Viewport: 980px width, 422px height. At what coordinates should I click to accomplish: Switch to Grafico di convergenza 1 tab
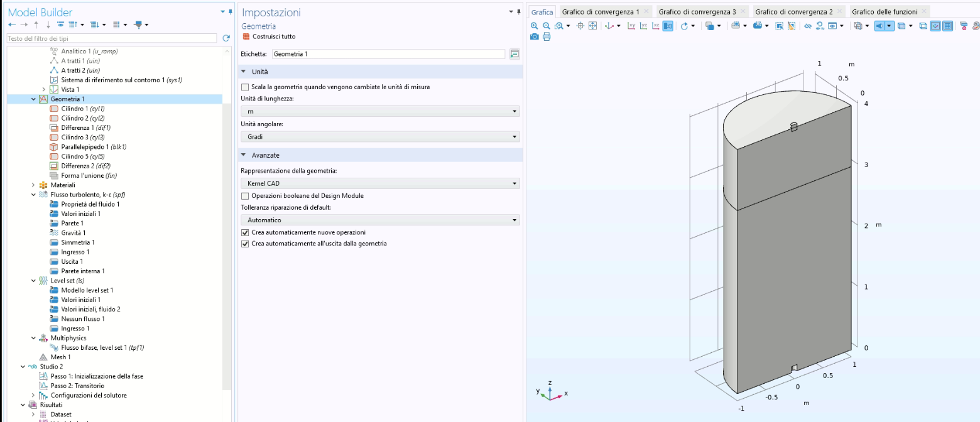click(600, 11)
